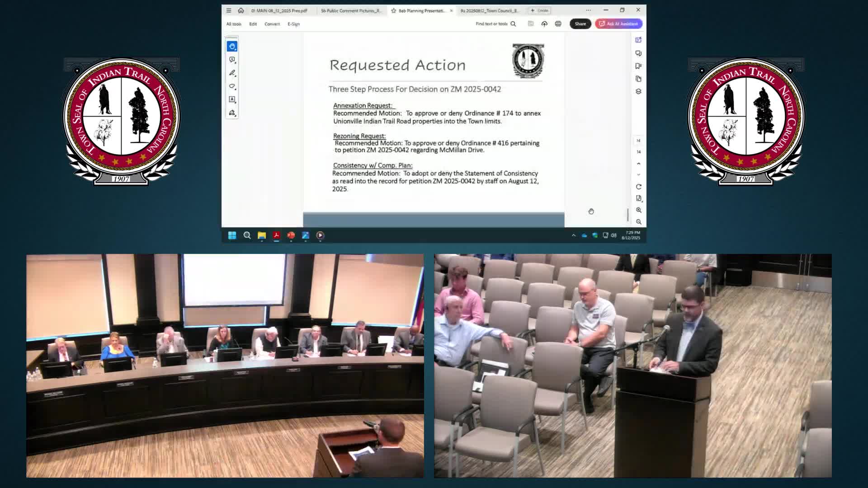Viewport: 868px width, 488px height.
Task: Open hamburger menu in Acrobat
Action: pyautogui.click(x=229, y=10)
